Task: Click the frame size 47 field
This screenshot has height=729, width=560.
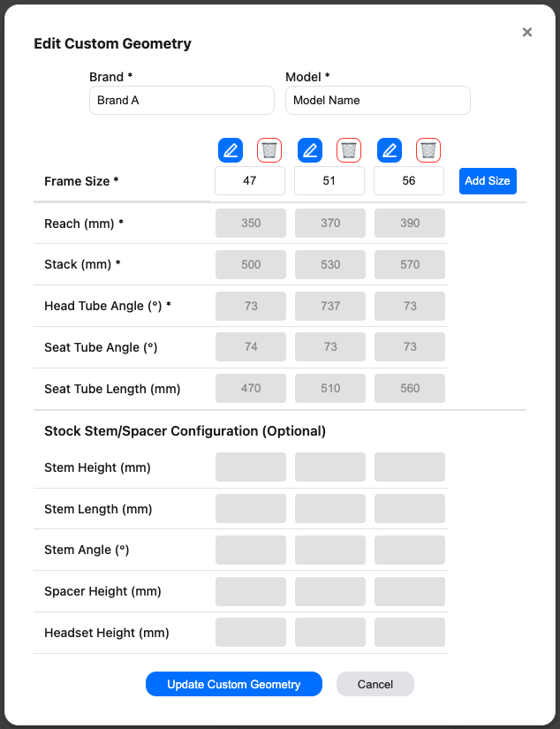Action: 250,180
